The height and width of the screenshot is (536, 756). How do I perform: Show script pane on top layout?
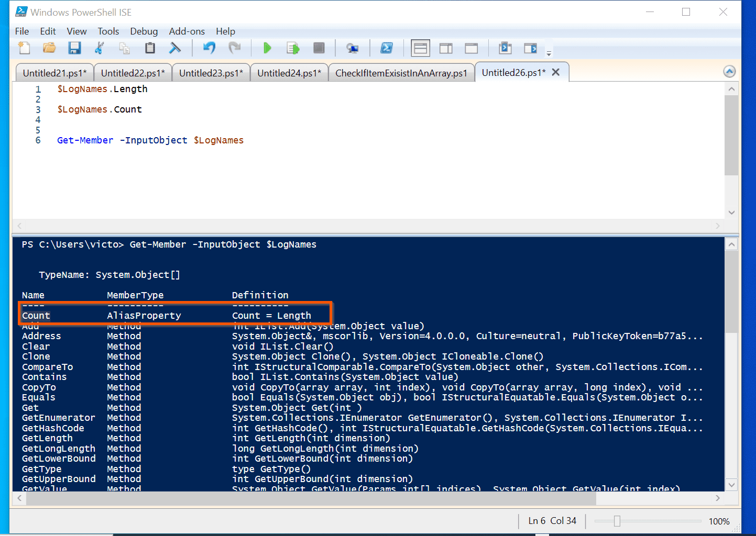coord(420,48)
